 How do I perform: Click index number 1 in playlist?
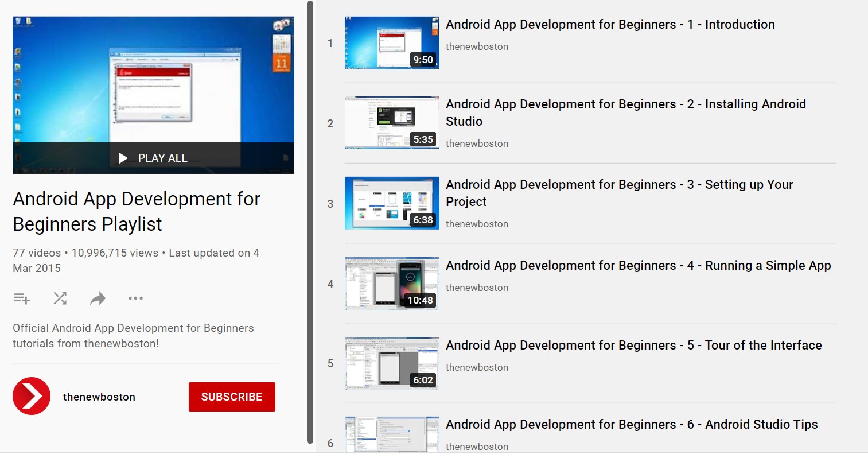pyautogui.click(x=330, y=43)
